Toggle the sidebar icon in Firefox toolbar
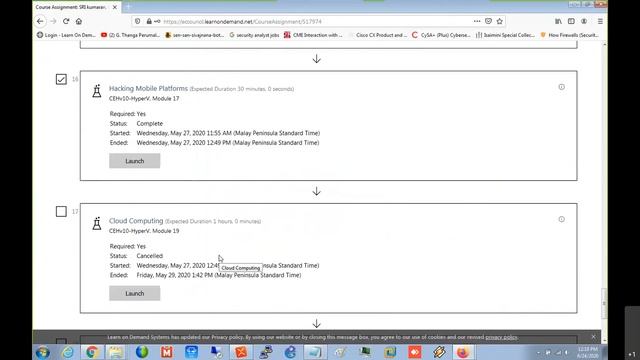 click(571, 21)
